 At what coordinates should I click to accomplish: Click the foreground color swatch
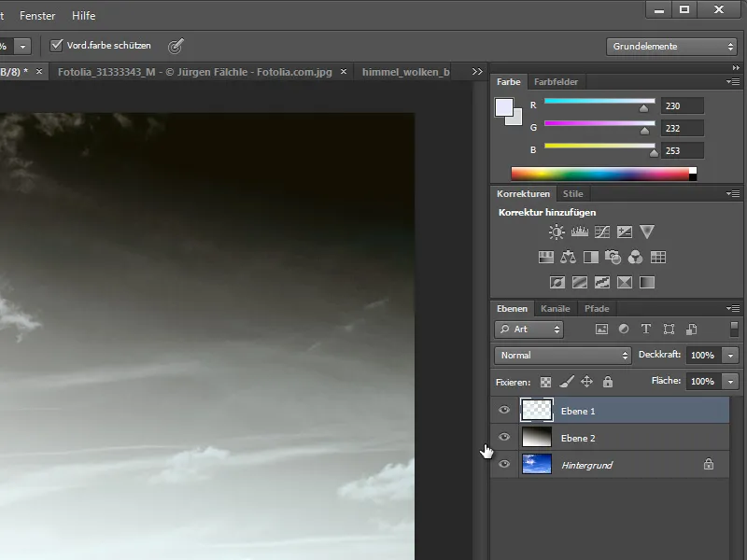[504, 107]
